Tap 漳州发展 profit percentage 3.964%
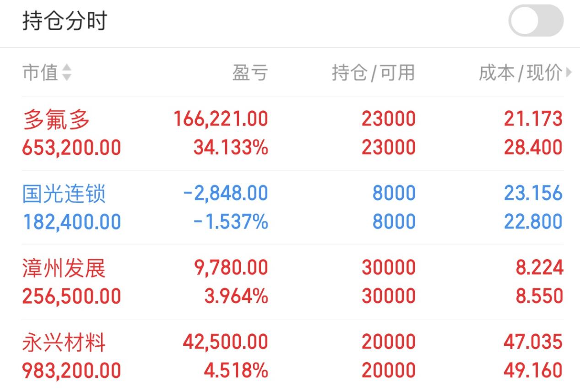 pyautogui.click(x=236, y=296)
